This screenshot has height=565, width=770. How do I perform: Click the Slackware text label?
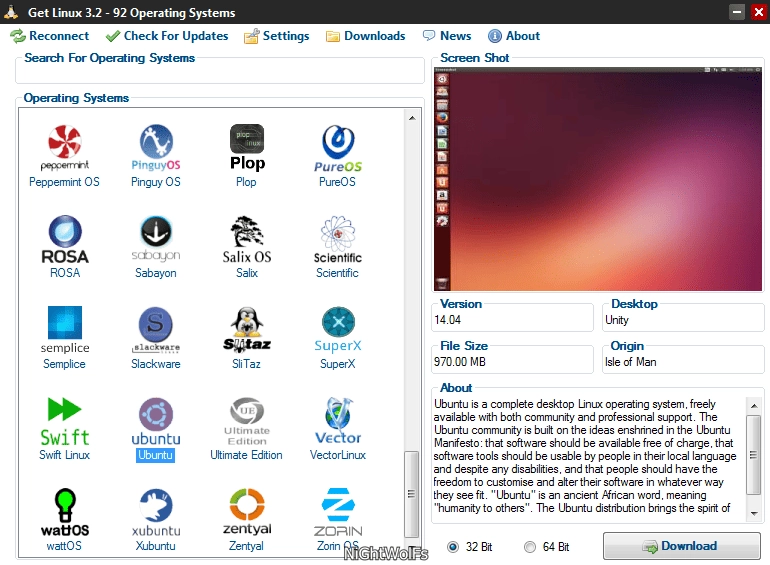coord(156,364)
